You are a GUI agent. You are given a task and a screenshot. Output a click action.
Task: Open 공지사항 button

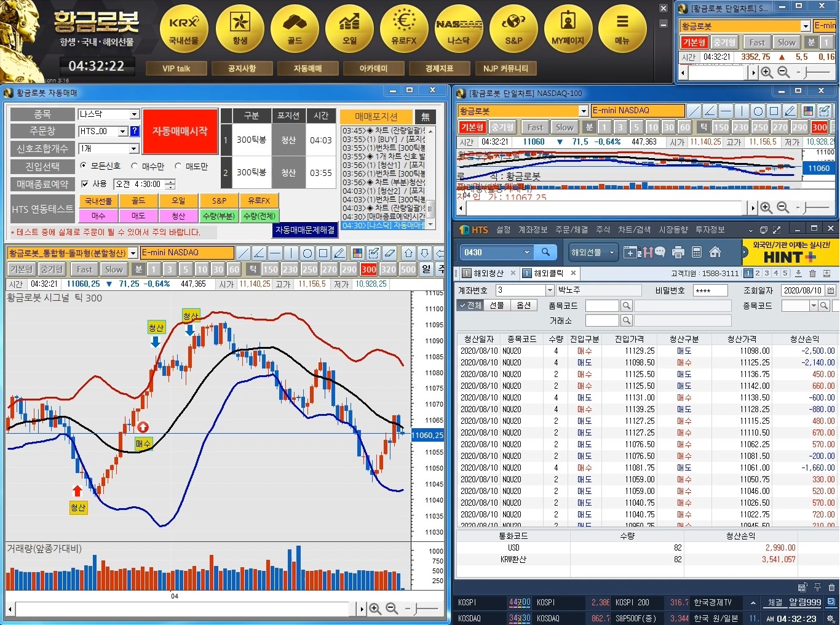(242, 68)
